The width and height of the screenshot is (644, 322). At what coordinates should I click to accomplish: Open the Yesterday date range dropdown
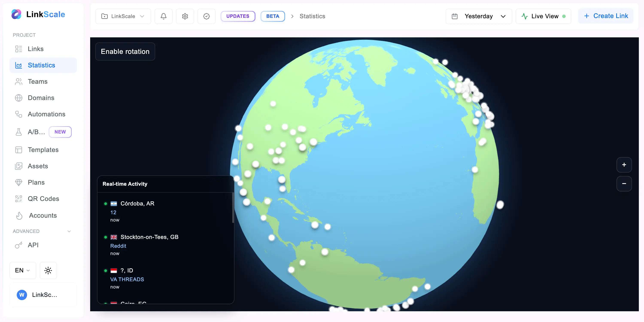(478, 16)
